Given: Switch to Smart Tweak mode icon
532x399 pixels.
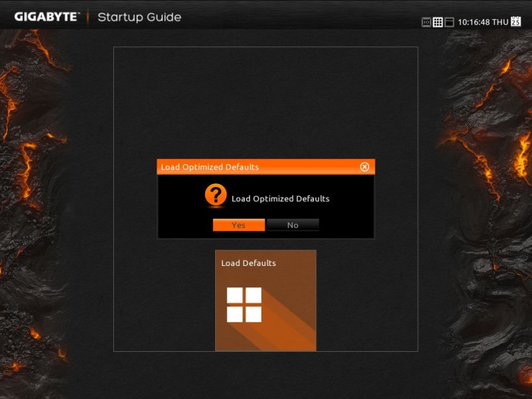Looking at the screenshot, I should pos(426,22).
